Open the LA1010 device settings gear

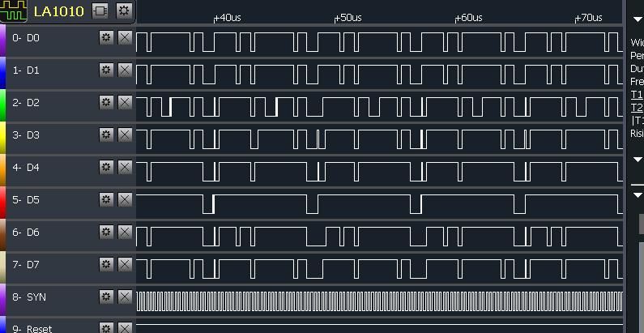pyautogui.click(x=123, y=11)
